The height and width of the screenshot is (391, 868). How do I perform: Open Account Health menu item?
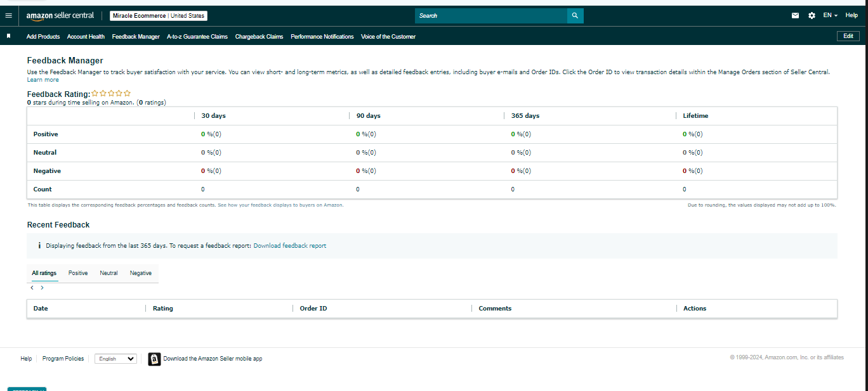[86, 37]
